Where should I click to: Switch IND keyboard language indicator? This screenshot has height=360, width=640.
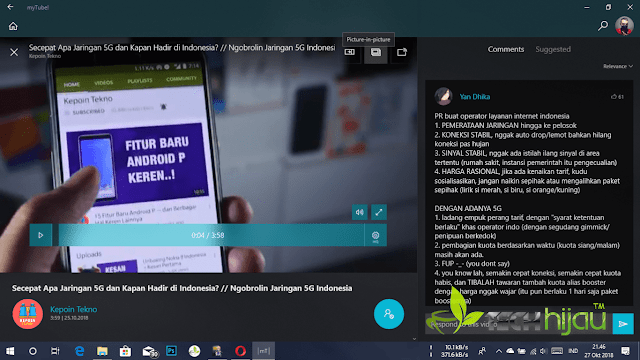click(x=573, y=351)
